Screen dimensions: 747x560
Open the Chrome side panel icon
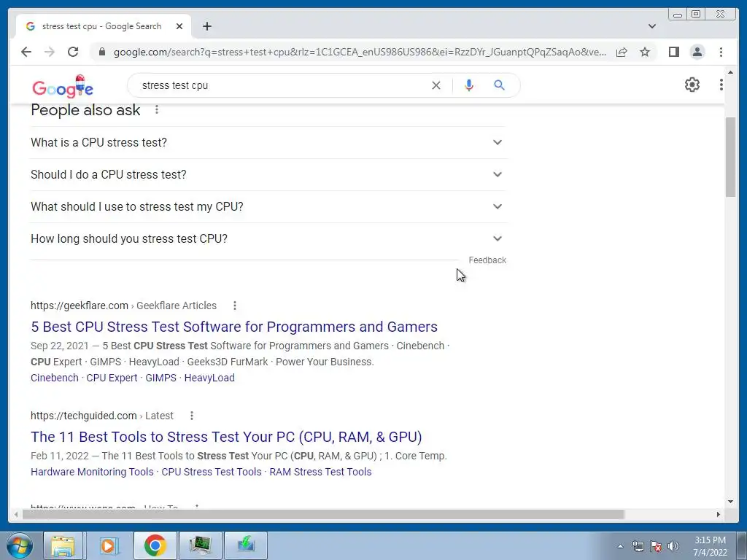click(x=673, y=52)
